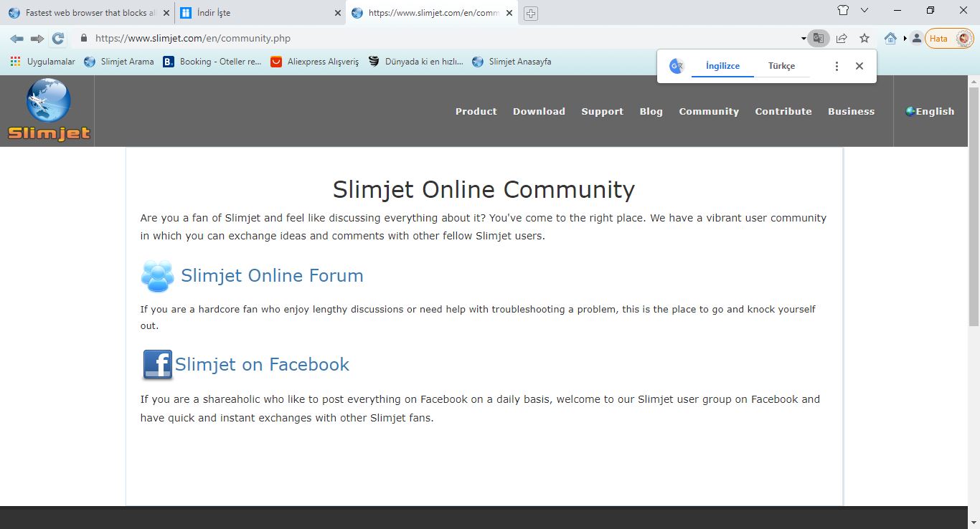The image size is (980, 529).
Task: Click the padlock site security icon
Action: 84,39
